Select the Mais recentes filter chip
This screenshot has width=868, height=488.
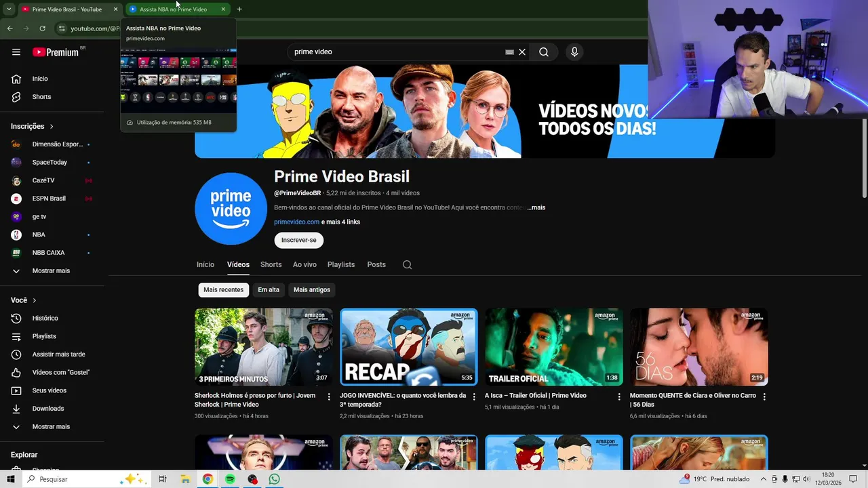pyautogui.click(x=223, y=290)
